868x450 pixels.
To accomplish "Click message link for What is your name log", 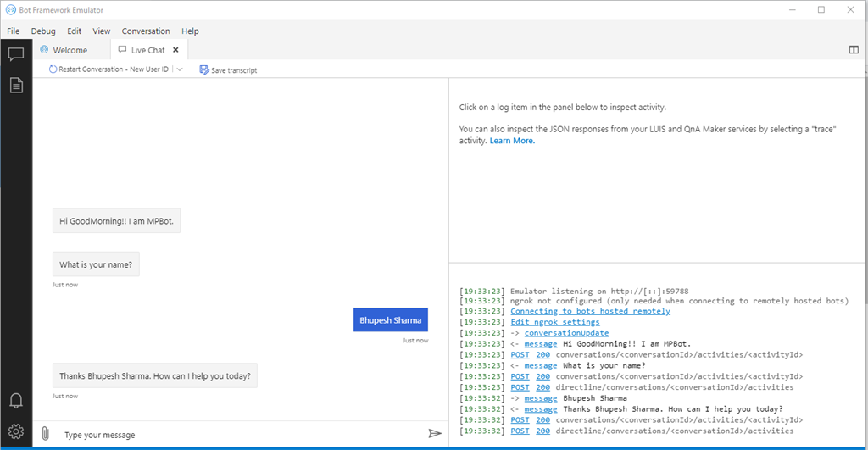I will [541, 365].
